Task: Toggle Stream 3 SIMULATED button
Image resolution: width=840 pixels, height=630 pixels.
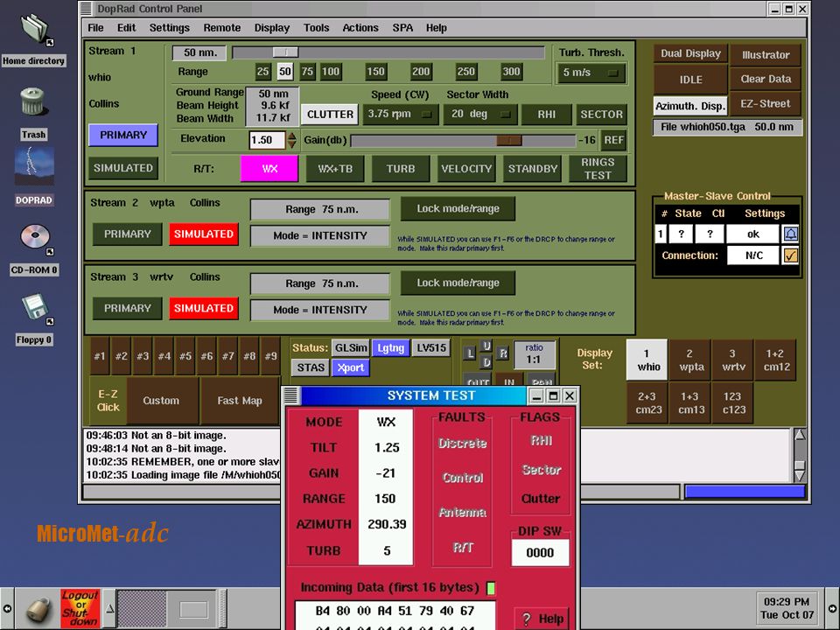Action: click(204, 309)
